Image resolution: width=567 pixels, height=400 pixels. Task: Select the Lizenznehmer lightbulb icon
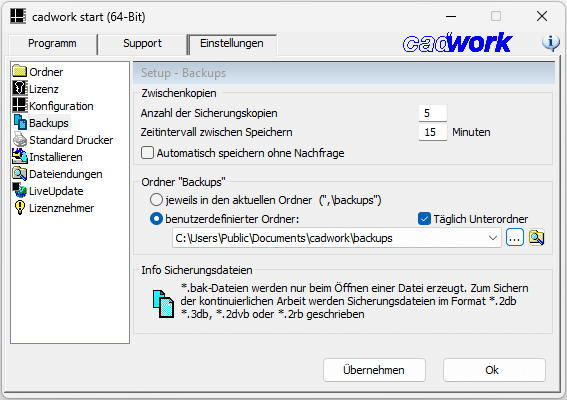point(20,207)
